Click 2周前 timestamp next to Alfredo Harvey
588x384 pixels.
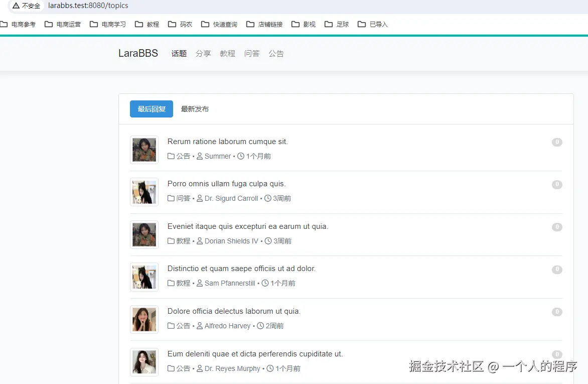pos(270,326)
